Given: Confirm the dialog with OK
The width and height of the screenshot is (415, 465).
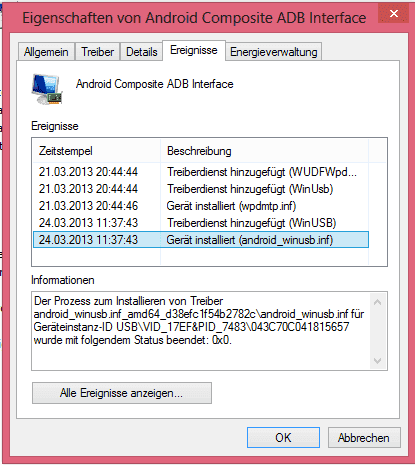Looking at the screenshot, I should [x=283, y=437].
